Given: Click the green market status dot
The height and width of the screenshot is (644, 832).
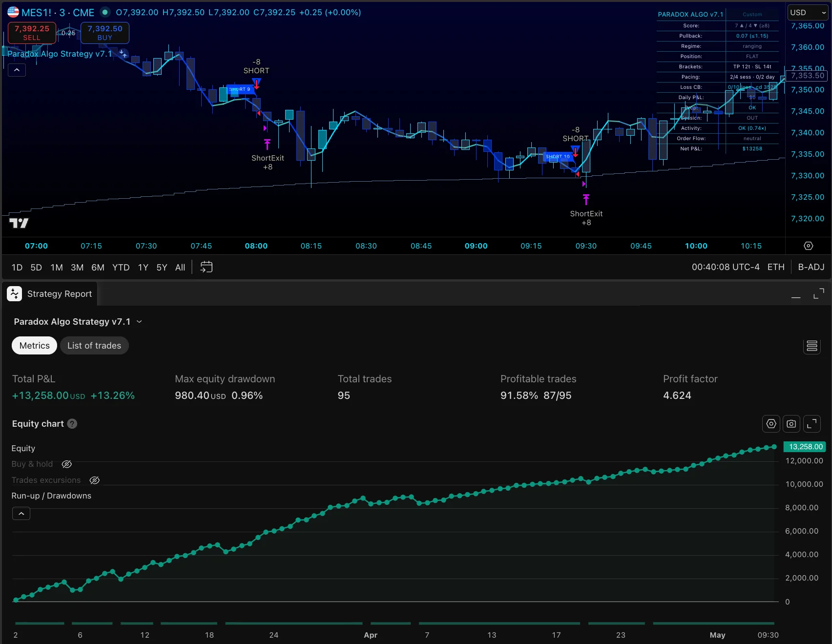Looking at the screenshot, I should point(105,12).
